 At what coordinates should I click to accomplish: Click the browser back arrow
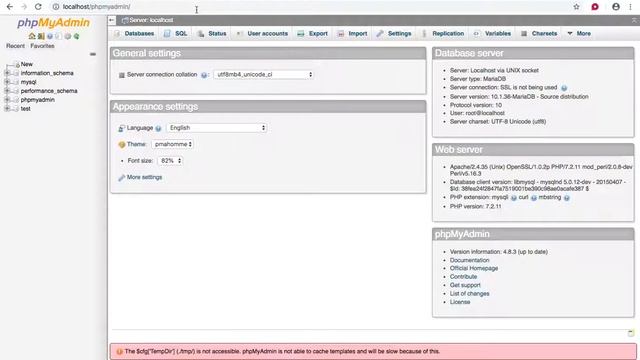(x=10, y=7)
